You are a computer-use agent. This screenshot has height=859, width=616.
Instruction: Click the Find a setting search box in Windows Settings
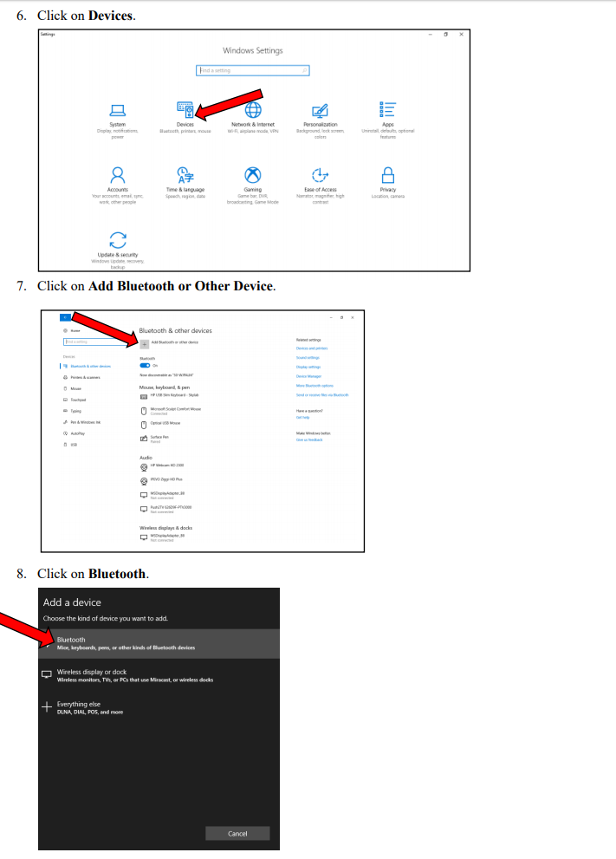click(x=252, y=70)
